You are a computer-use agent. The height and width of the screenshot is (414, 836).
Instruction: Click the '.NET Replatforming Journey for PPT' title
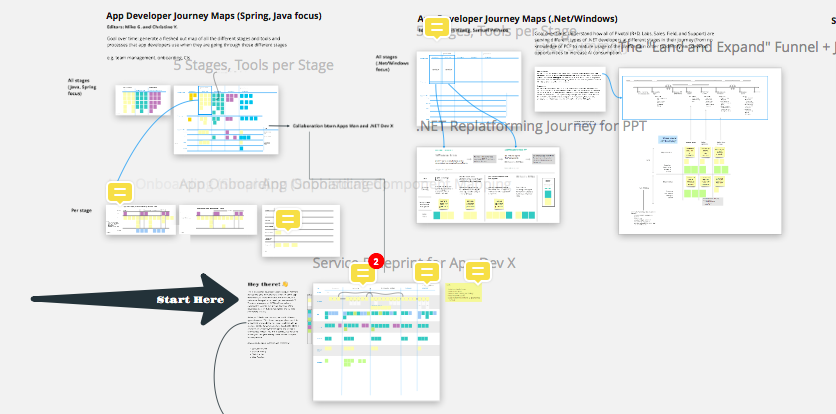pos(531,126)
